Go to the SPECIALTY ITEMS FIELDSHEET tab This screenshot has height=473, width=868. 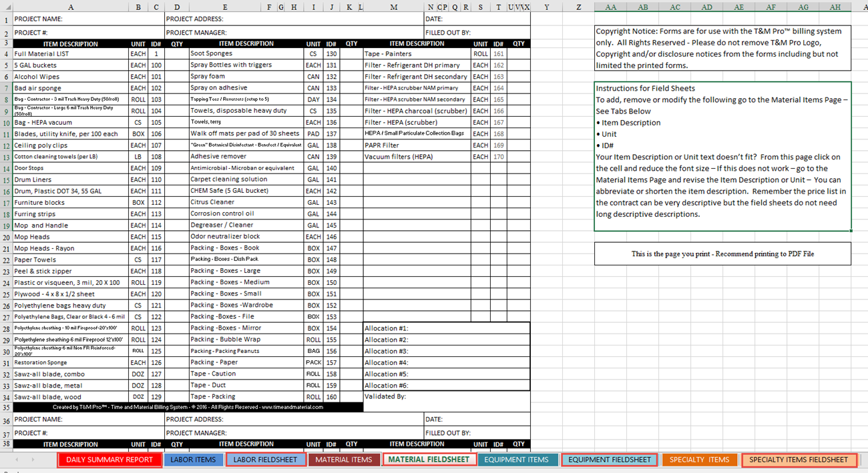click(799, 460)
